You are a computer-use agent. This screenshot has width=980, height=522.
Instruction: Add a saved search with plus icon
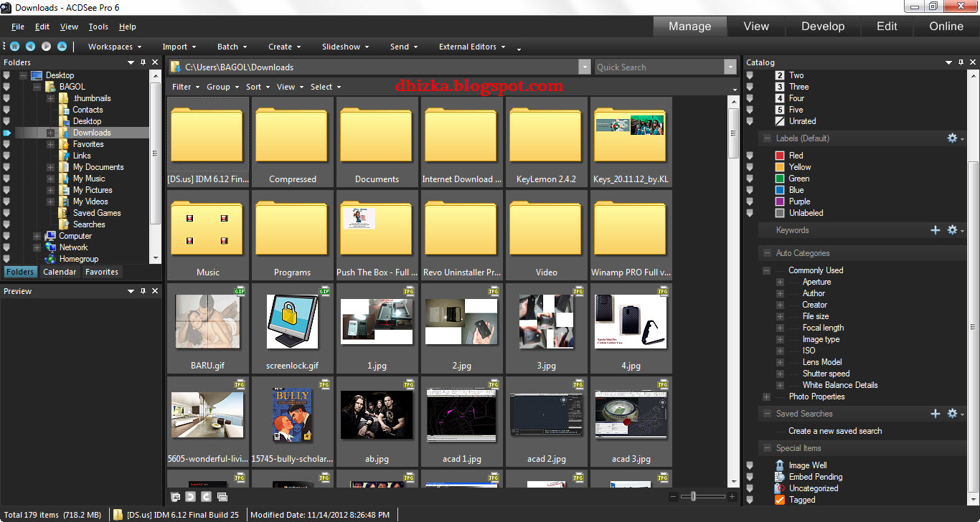click(935, 414)
